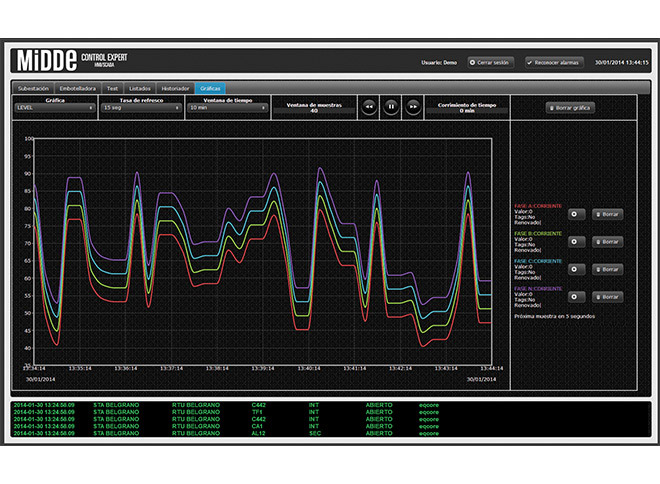Open the Ventana de tiempo dropdown

point(227,110)
